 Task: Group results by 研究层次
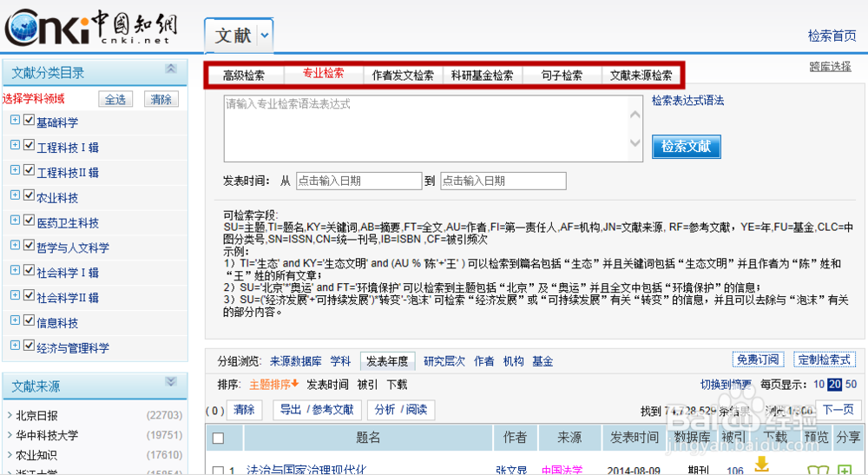click(x=444, y=361)
